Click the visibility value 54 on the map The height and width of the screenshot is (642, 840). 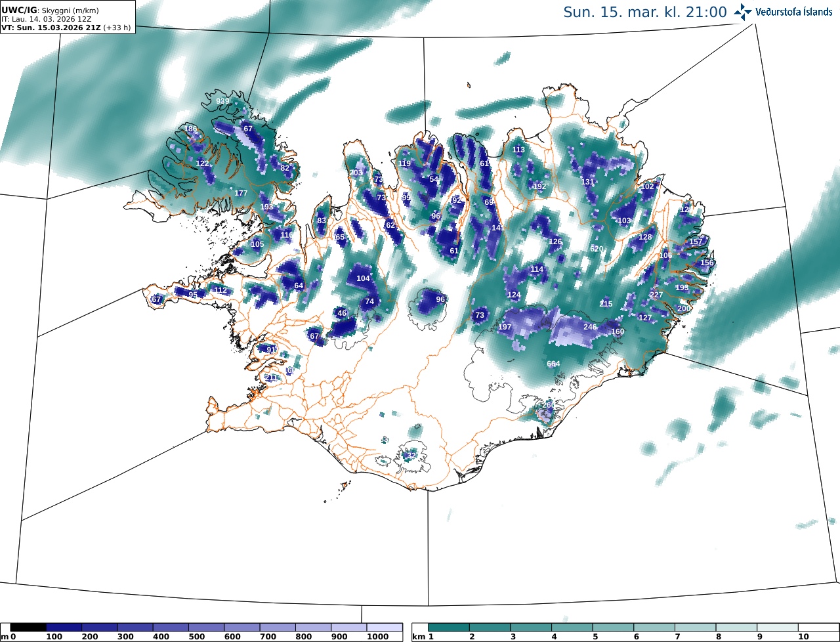coord(434,179)
